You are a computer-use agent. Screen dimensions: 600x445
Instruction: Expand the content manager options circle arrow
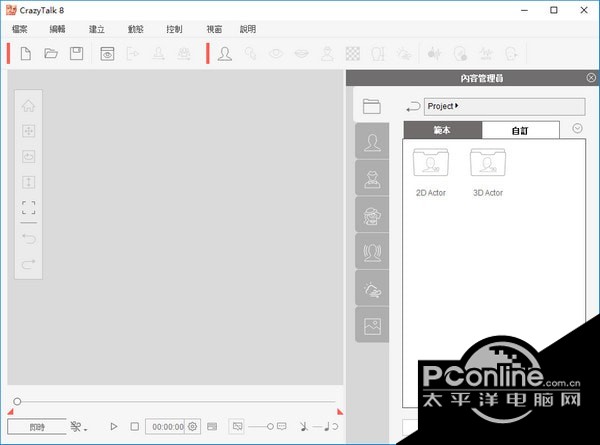(577, 128)
